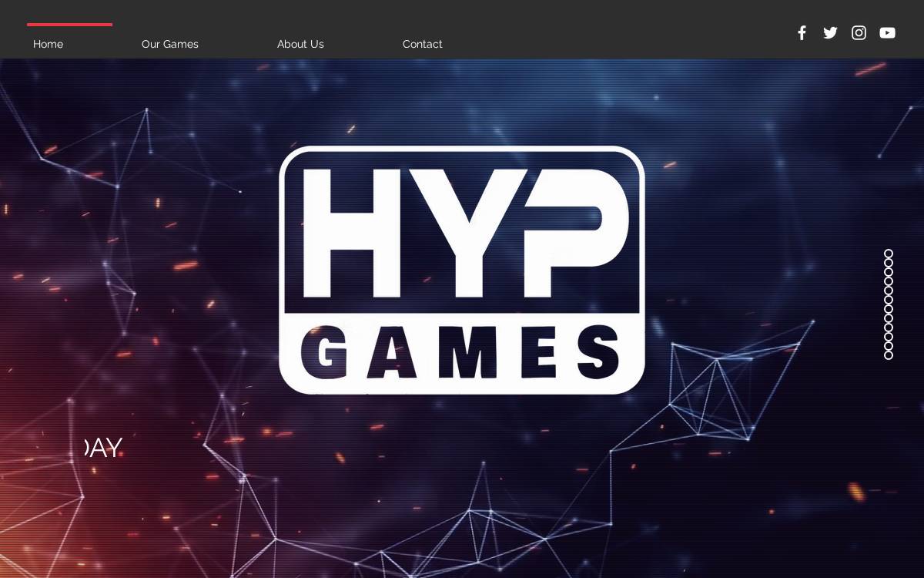Open the Twitter profile icon
Screen dimensions: 924x578
tap(830, 32)
